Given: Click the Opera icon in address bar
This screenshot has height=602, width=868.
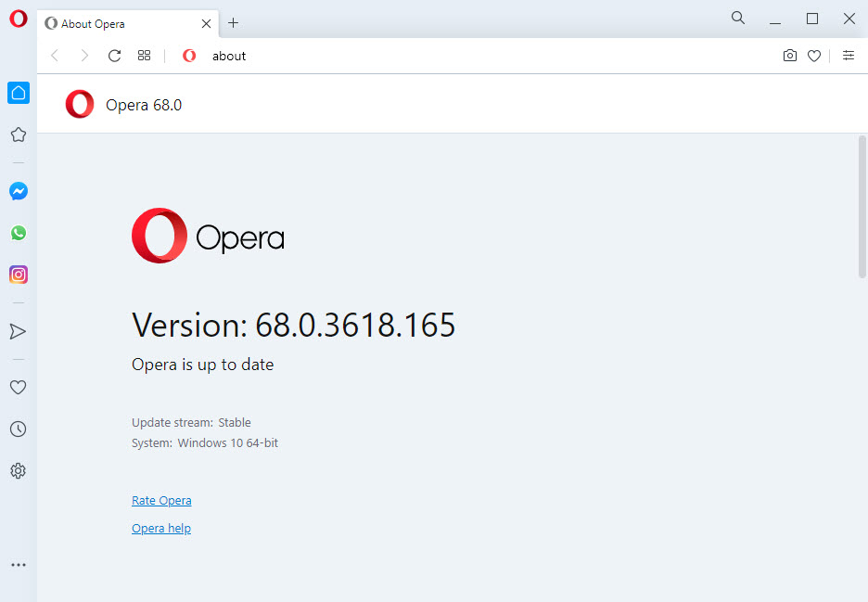Looking at the screenshot, I should (x=189, y=56).
